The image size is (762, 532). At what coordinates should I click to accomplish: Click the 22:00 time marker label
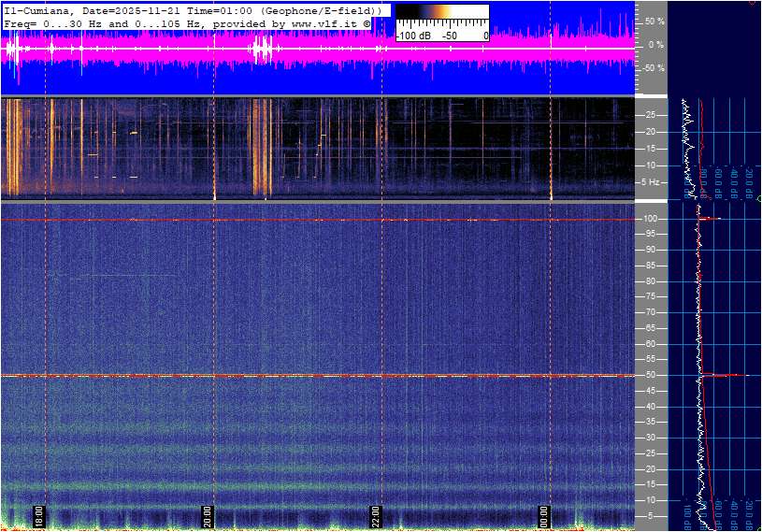point(376,516)
